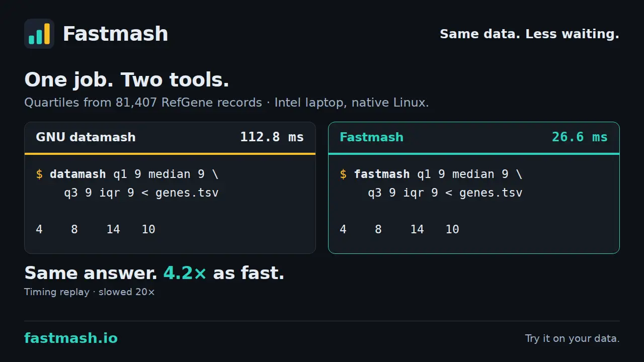Click the datamash output row of numbers

[x=96, y=229]
